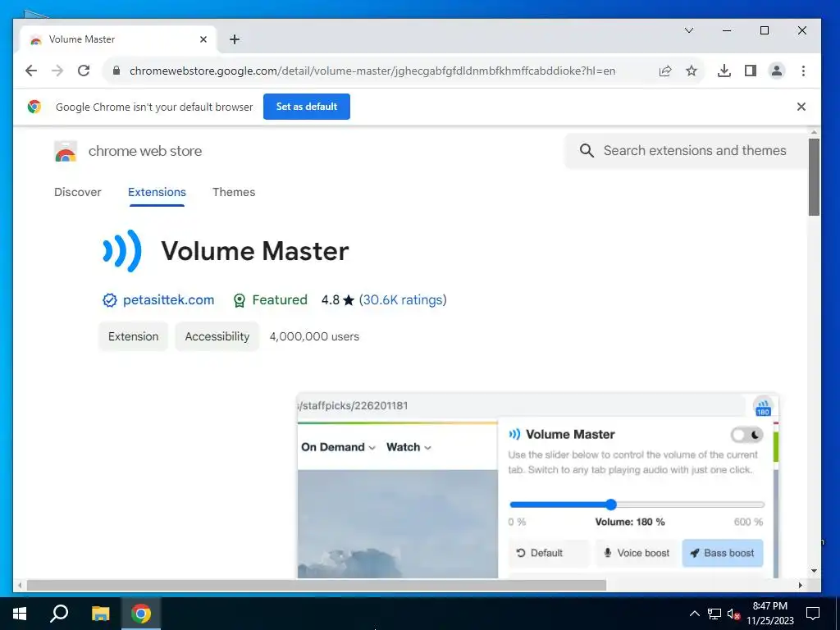The height and width of the screenshot is (630, 840).
Task: Click the Voice boost button
Action: (637, 553)
